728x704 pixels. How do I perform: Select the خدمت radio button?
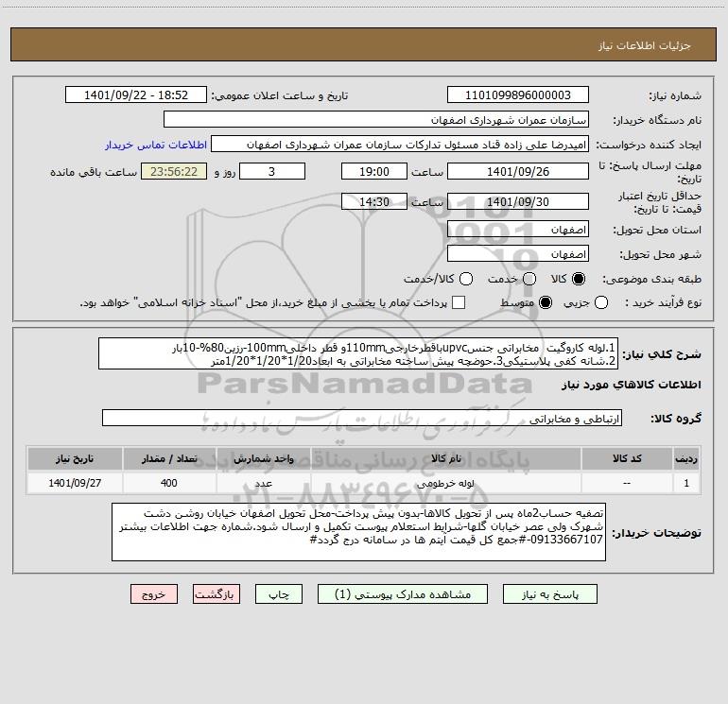pyautogui.click(x=529, y=279)
